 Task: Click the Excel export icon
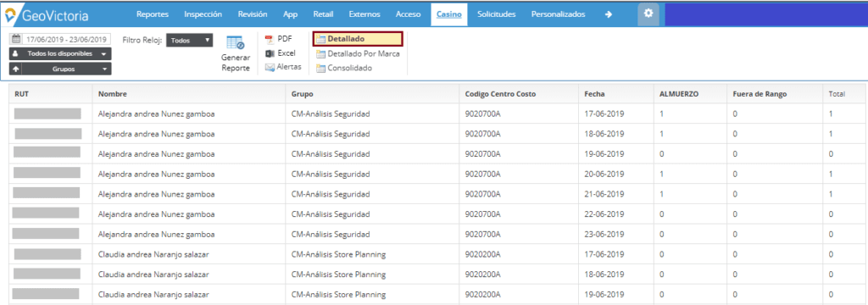(270, 53)
